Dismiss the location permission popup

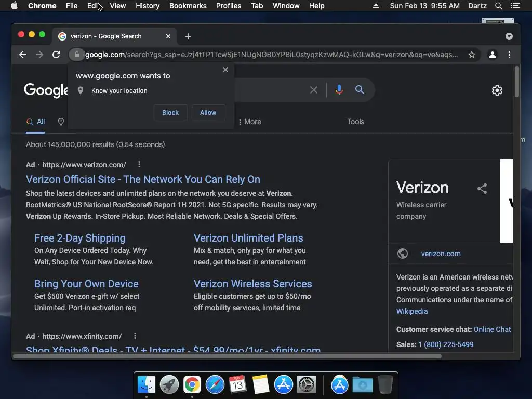point(225,70)
